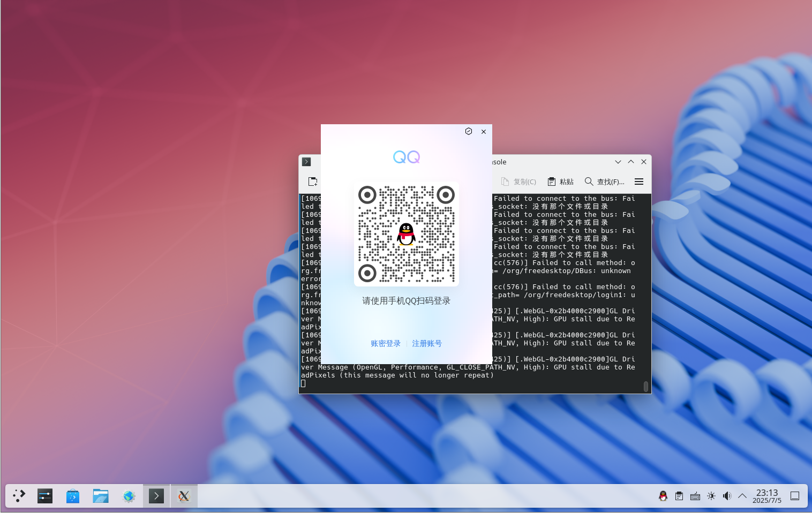Viewport: 812px width, 513px height.
Task: Click the 请使用手机QQ扫码登录 prompt text
Action: 407,301
